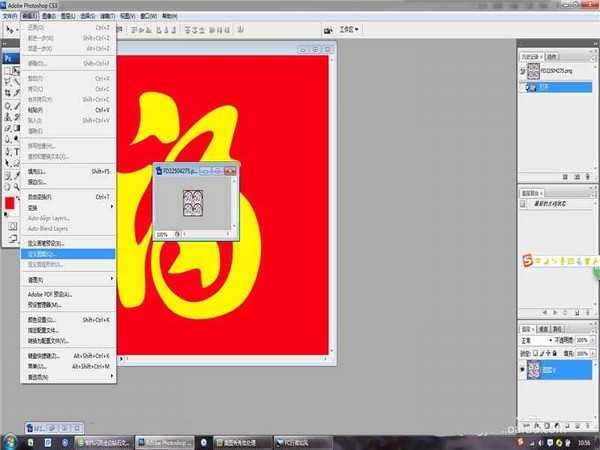Click the Windows Start orb
This screenshot has height=450, width=600.
click(10, 440)
